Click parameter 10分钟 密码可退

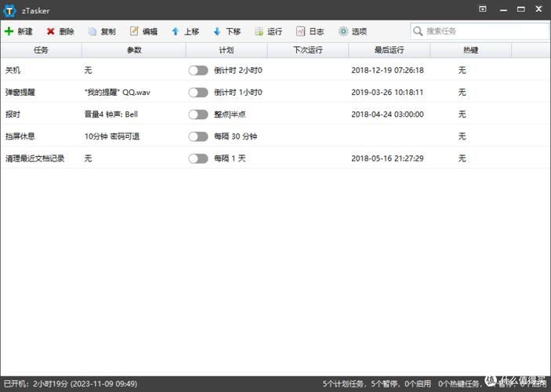click(x=112, y=136)
